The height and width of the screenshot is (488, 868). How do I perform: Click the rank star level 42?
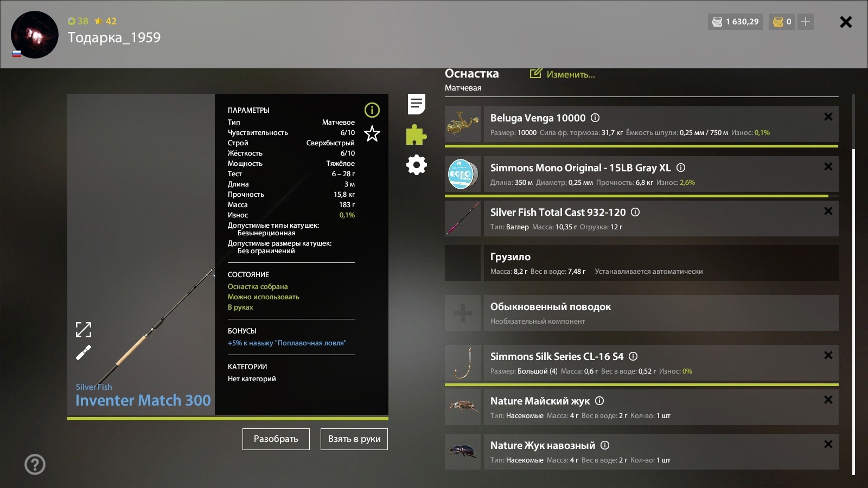[106, 21]
